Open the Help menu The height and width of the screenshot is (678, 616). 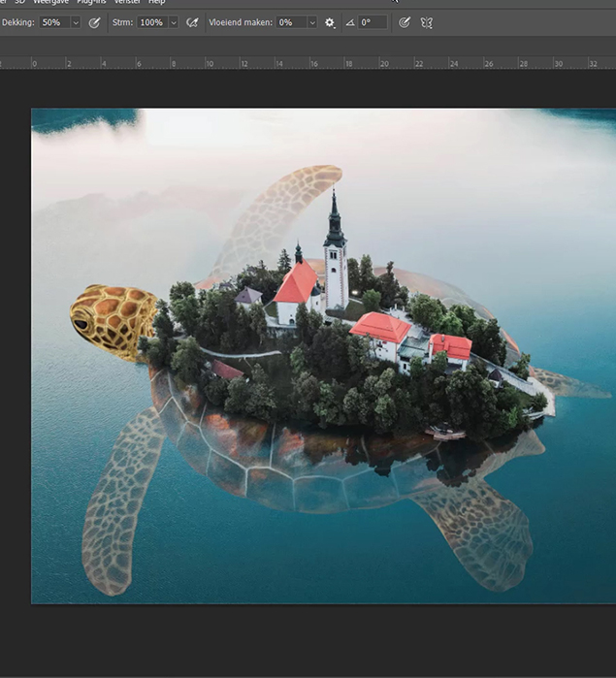pos(156,2)
